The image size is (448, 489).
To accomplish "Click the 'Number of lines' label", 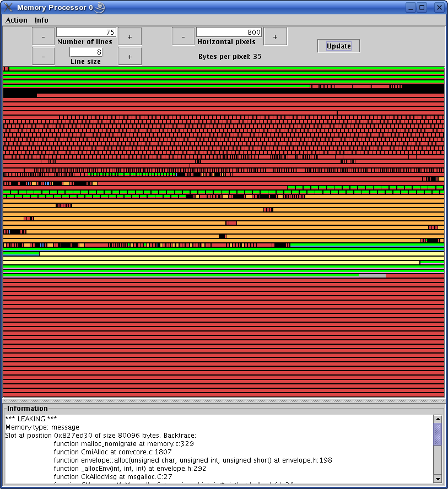I will (84, 41).
